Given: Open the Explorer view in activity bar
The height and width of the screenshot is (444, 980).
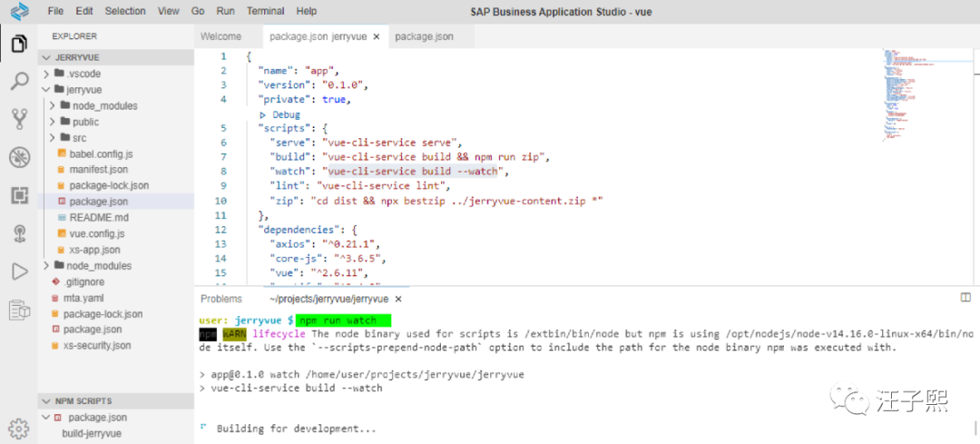Looking at the screenshot, I should coord(19,44).
